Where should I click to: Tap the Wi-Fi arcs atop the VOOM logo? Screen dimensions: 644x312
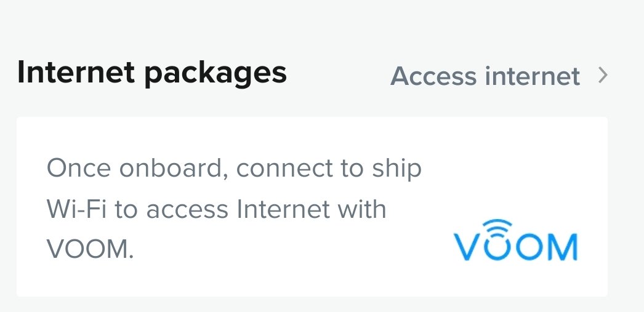tap(497, 228)
